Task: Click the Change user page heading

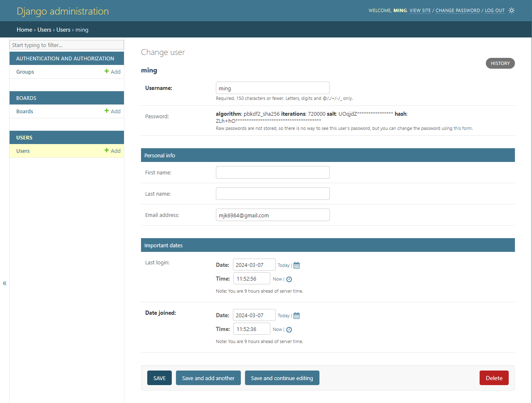Action: click(x=163, y=52)
